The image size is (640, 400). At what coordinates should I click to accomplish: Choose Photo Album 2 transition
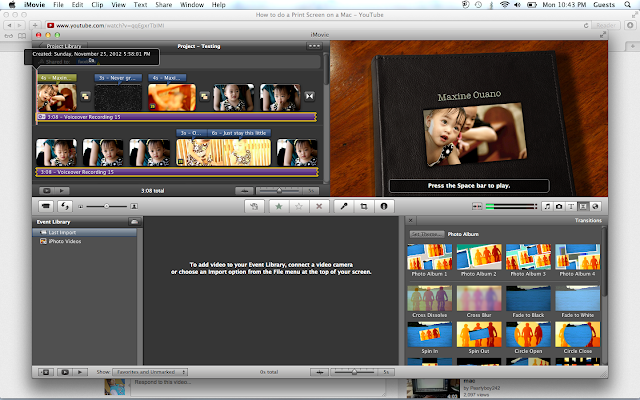click(479, 260)
